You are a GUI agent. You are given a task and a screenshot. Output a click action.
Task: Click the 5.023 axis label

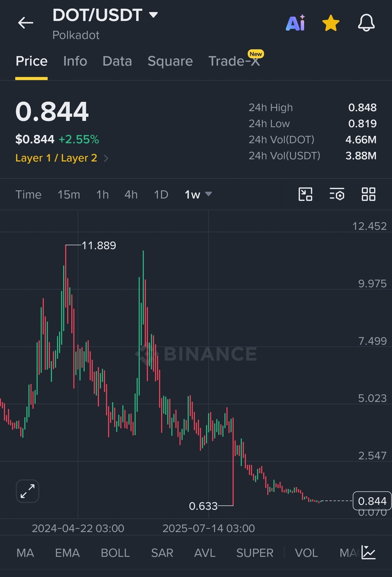(x=372, y=398)
